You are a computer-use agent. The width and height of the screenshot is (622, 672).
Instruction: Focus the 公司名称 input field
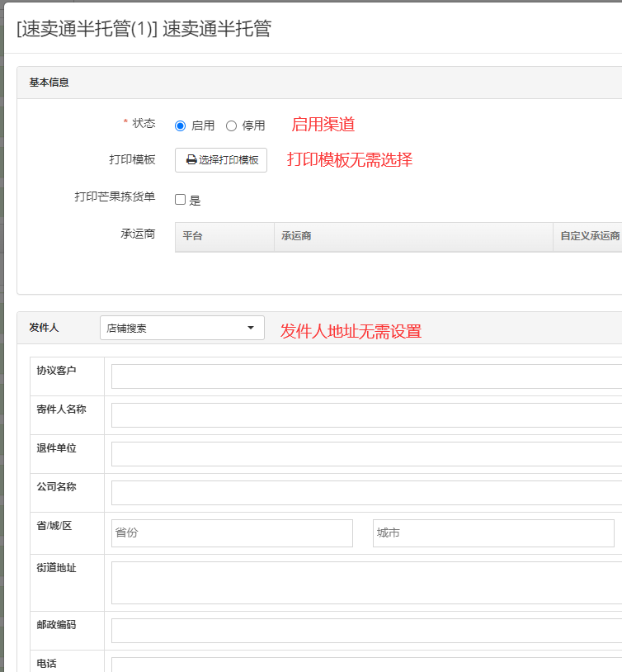(x=367, y=492)
